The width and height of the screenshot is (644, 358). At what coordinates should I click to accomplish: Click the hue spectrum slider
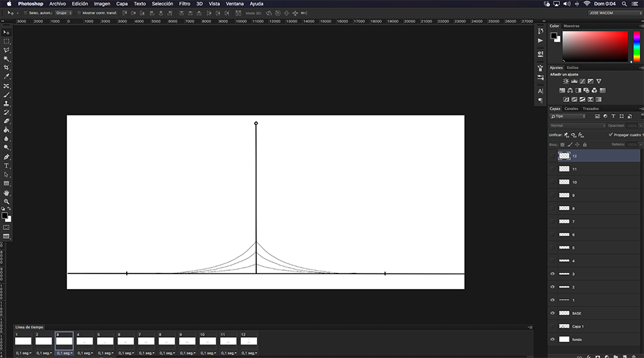point(637,46)
